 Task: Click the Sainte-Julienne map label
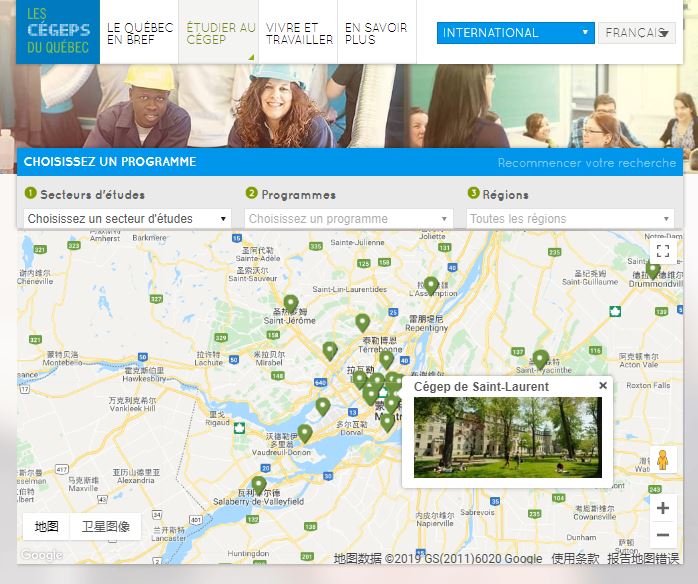(357, 243)
